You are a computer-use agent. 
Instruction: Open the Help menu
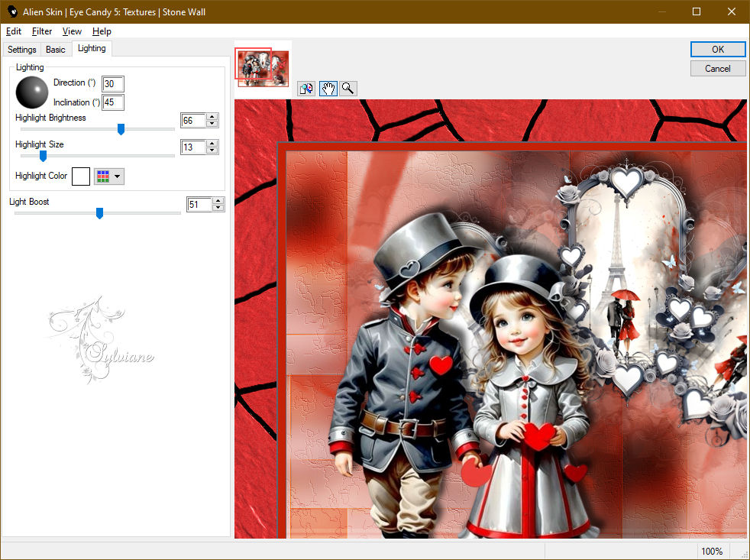[x=102, y=31]
